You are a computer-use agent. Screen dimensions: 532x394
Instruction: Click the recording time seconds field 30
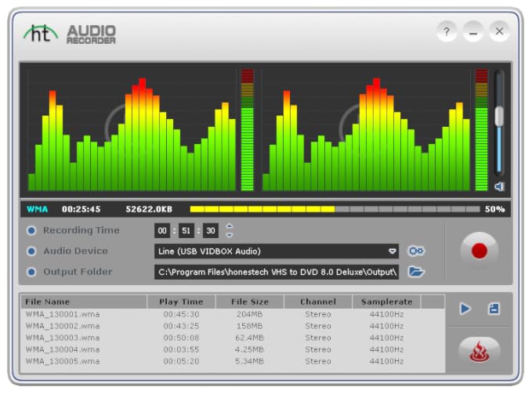(210, 230)
